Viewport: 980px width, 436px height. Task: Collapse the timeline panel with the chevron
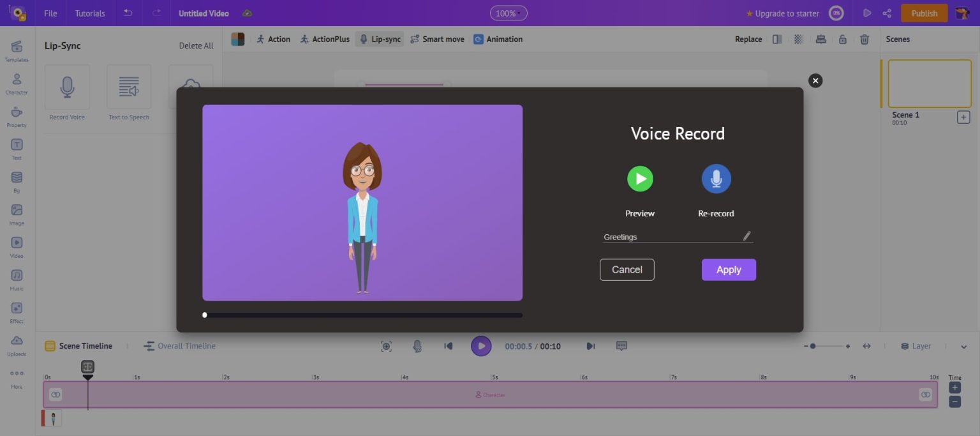pyautogui.click(x=963, y=346)
